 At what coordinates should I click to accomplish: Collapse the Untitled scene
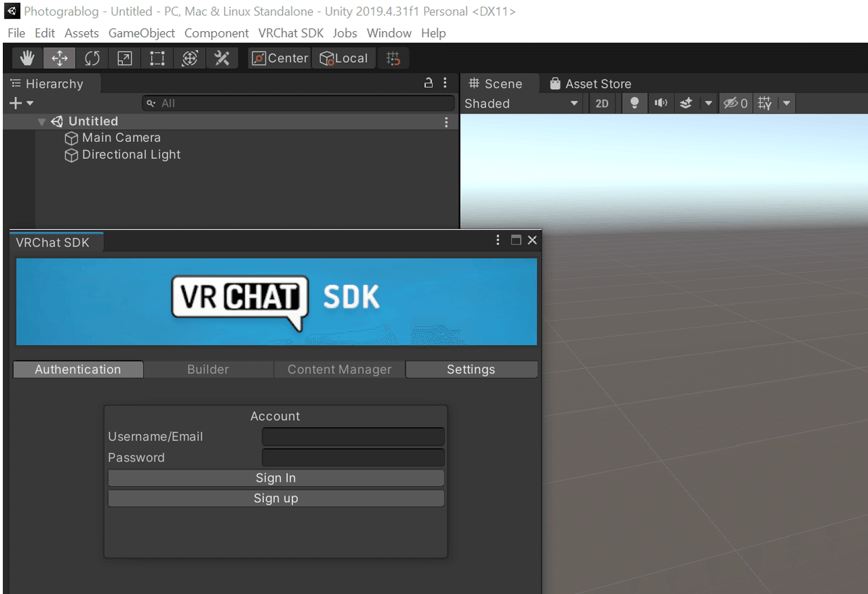[42, 122]
